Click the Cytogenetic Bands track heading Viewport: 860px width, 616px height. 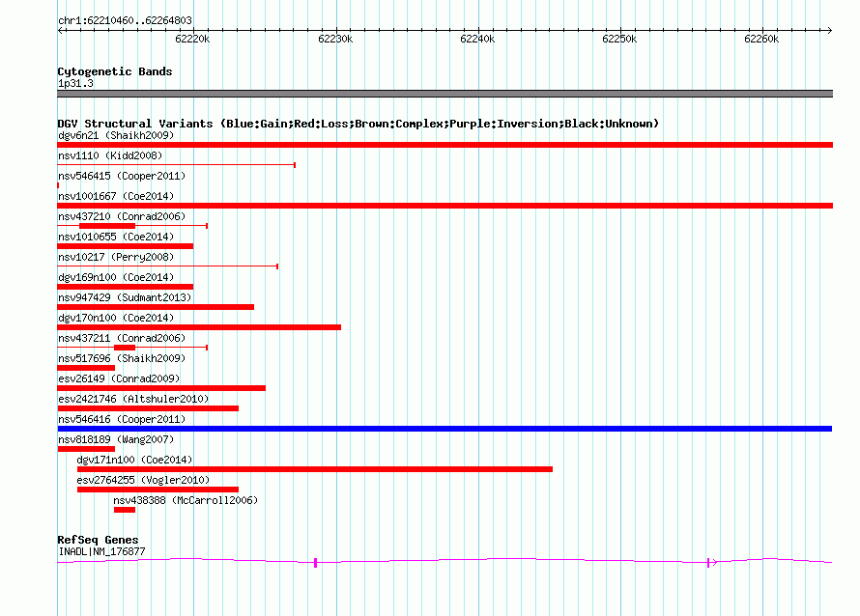pos(115,71)
